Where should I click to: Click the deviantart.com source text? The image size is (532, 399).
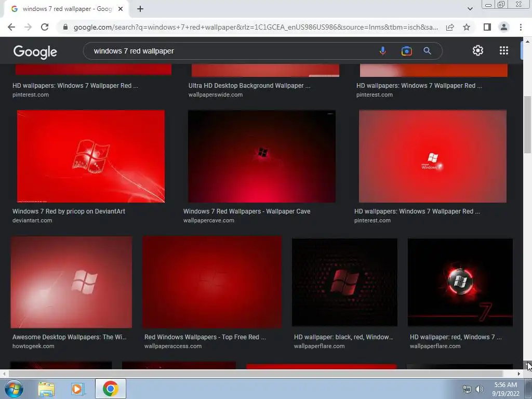click(x=32, y=220)
